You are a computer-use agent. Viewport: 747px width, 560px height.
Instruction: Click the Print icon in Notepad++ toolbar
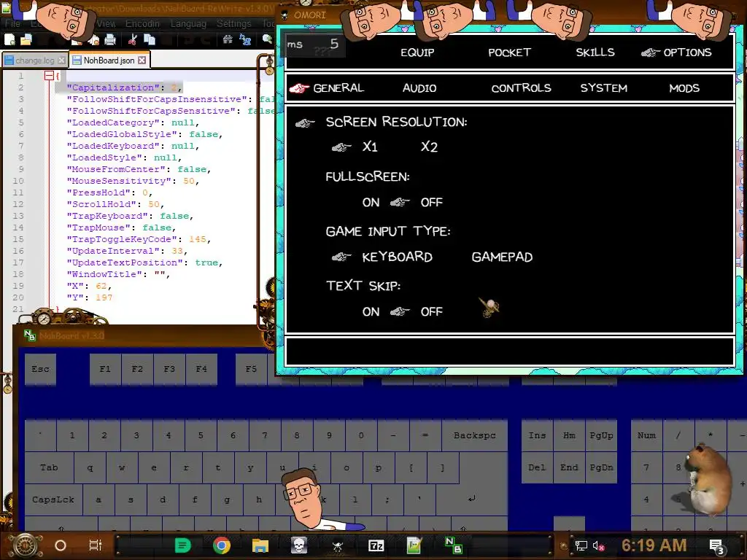[110, 40]
